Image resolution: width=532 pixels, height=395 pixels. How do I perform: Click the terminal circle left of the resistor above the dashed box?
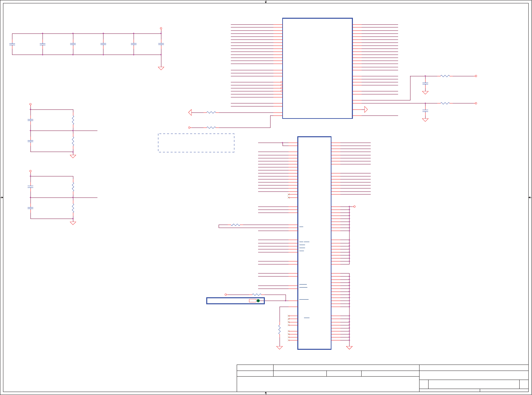(x=189, y=128)
